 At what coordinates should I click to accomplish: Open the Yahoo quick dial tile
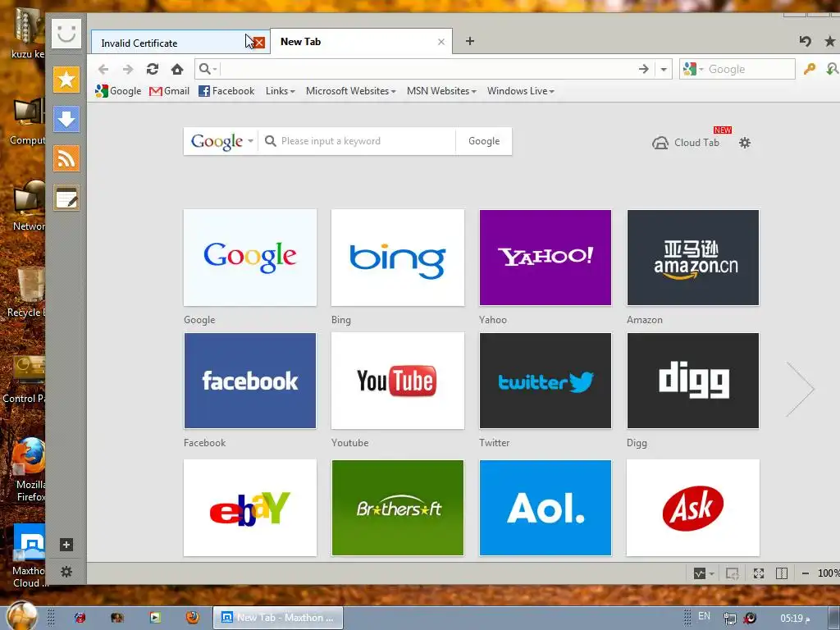546,258
